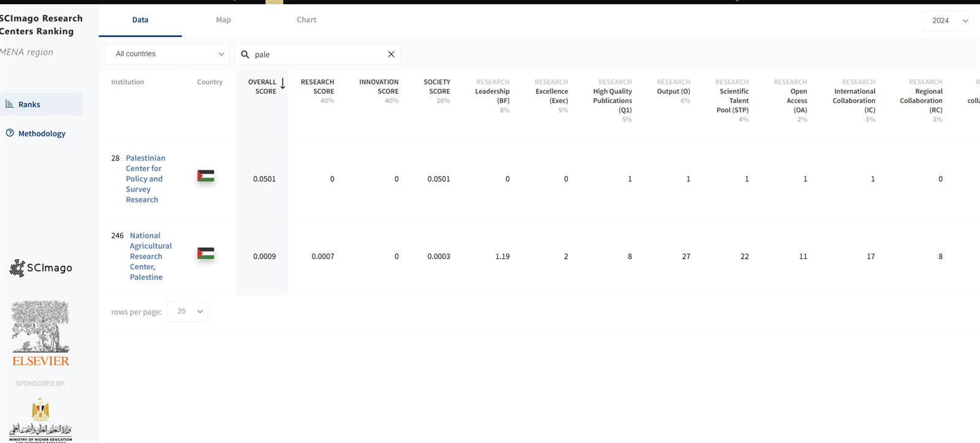
Task: Switch to the Map tab
Action: (223, 20)
